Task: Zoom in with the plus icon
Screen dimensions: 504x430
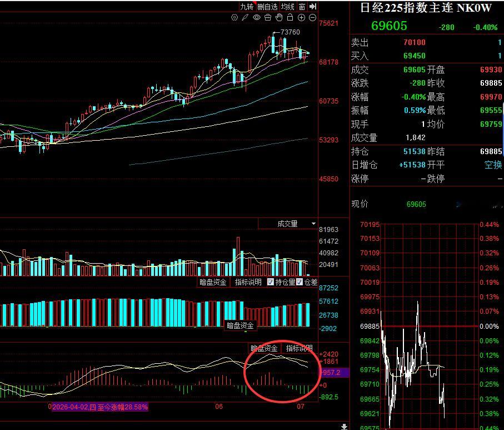Action: tap(301, 17)
